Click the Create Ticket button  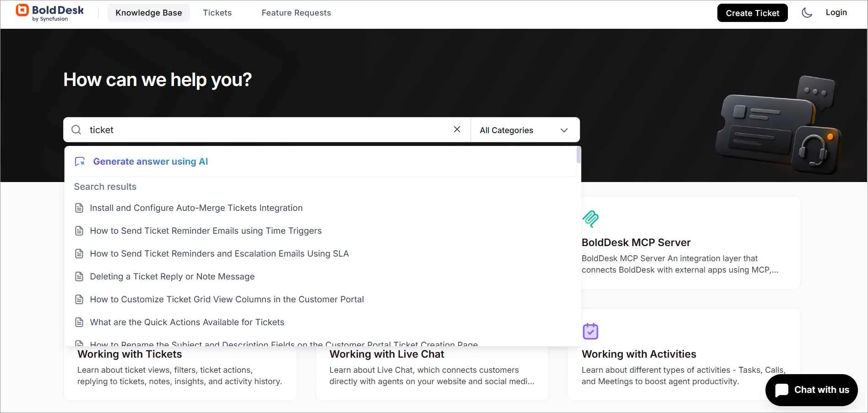[x=752, y=13]
